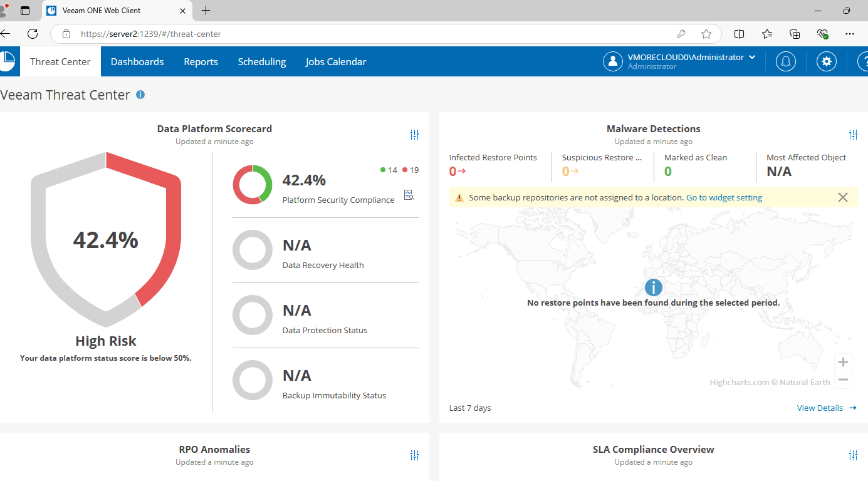868x481 pixels.
Task: Open the notifications bell
Action: [x=786, y=61]
